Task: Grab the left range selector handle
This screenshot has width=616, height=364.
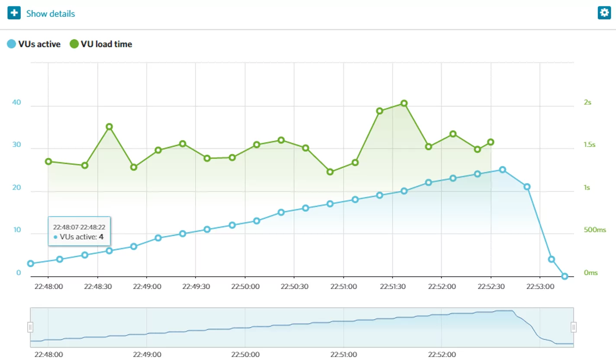Action: [30, 327]
